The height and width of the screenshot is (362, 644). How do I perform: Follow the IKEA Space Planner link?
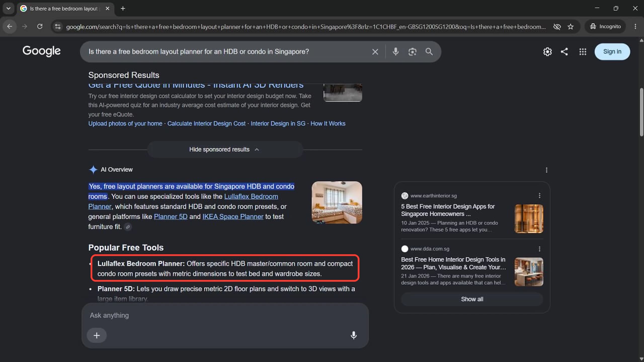click(x=233, y=216)
